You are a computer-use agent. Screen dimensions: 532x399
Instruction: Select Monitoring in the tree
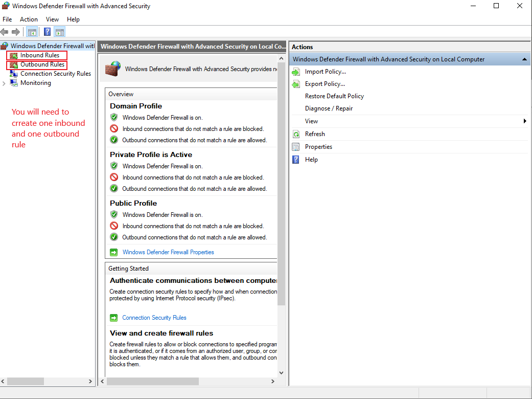coord(36,83)
